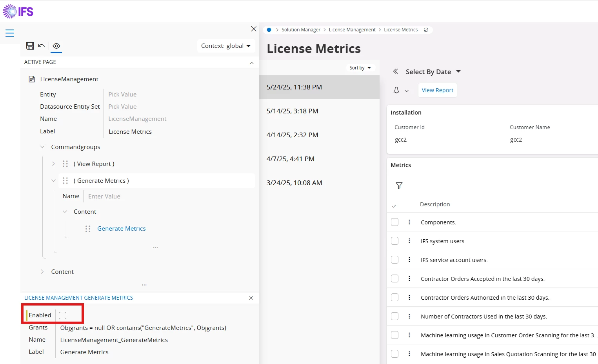The image size is (598, 364).
Task: Open the Context: global dropdown
Action: tap(226, 46)
